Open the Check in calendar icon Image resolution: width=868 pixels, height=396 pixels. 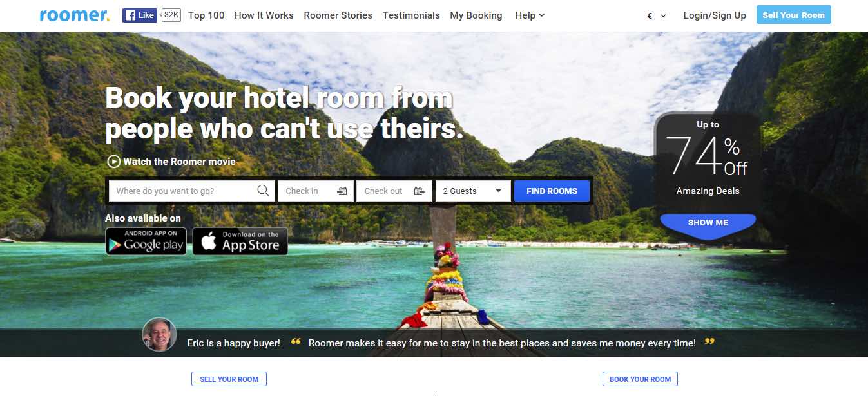tap(342, 191)
